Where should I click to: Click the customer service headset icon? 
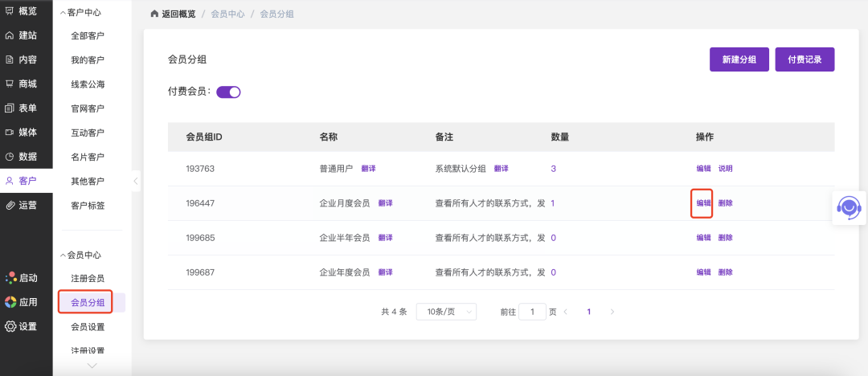click(849, 207)
